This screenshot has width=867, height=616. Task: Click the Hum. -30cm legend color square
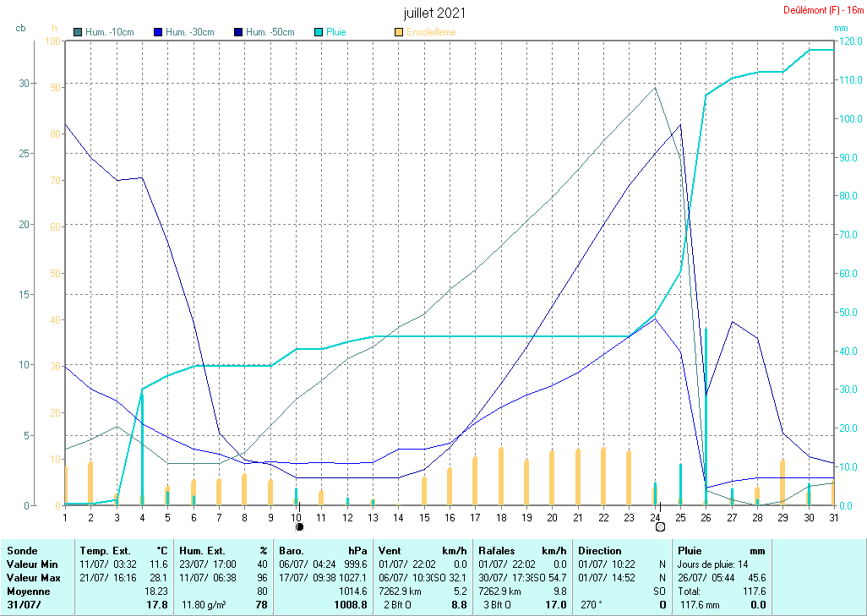click(x=158, y=32)
